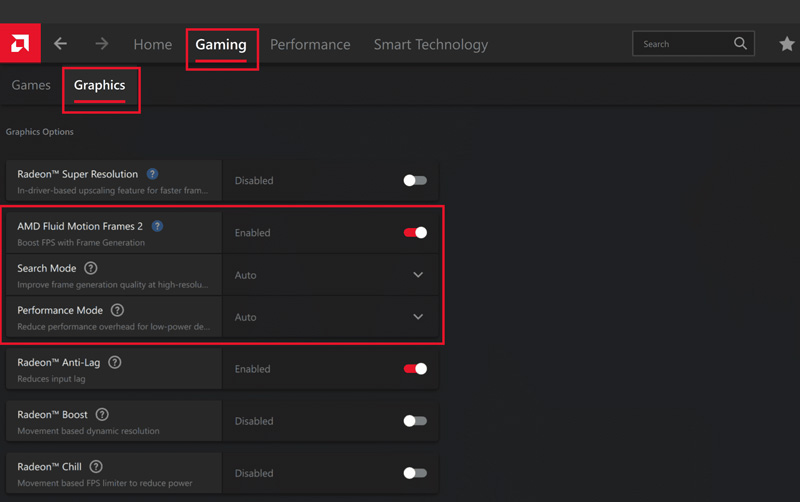Enable Radeon Super Resolution toggle
800x502 pixels.
coord(415,181)
